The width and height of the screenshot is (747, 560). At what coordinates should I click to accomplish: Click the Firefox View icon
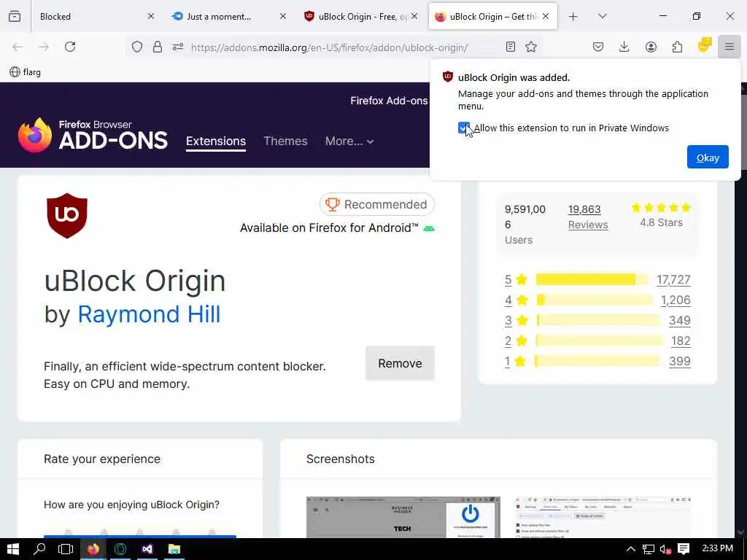(x=15, y=16)
